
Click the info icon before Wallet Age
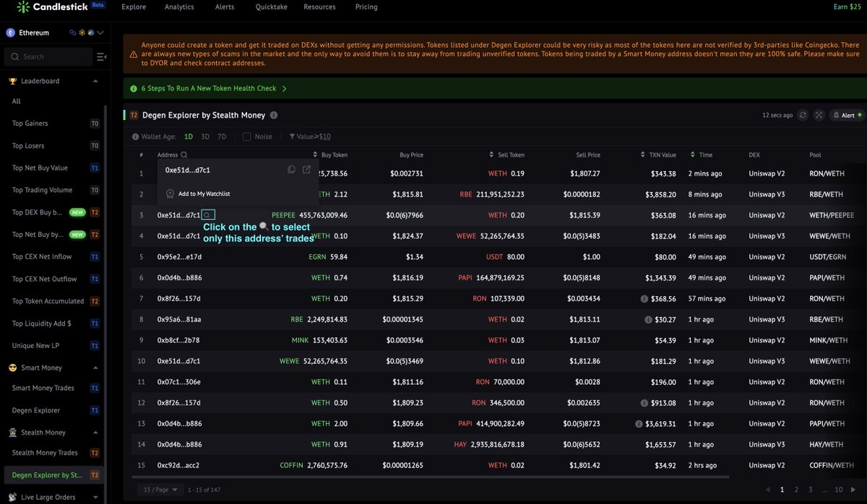click(135, 136)
